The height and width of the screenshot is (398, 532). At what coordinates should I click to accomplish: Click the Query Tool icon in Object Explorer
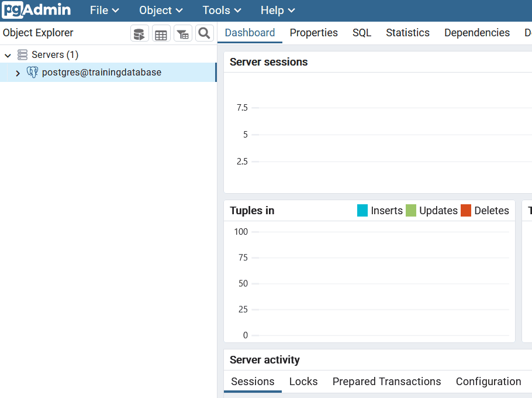139,34
